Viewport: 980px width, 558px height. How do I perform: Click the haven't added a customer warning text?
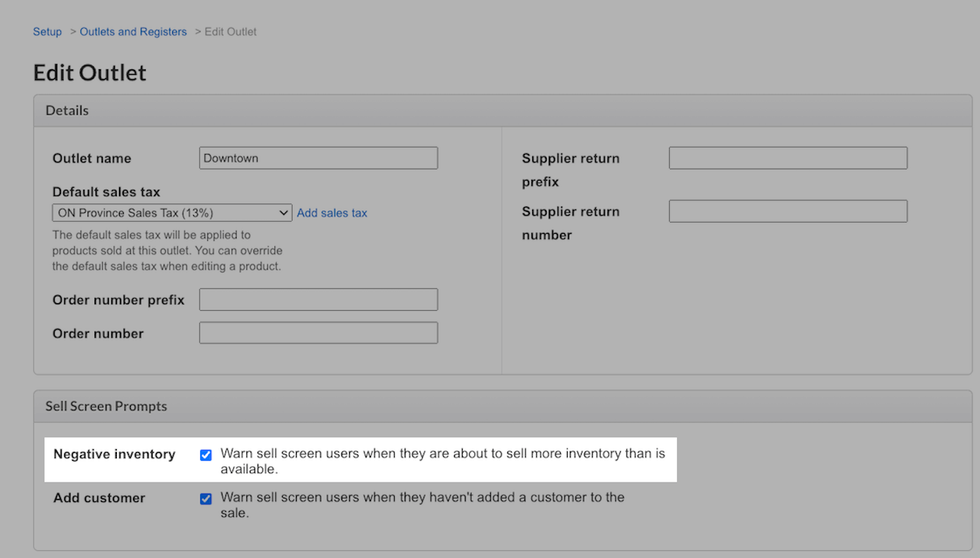point(422,505)
